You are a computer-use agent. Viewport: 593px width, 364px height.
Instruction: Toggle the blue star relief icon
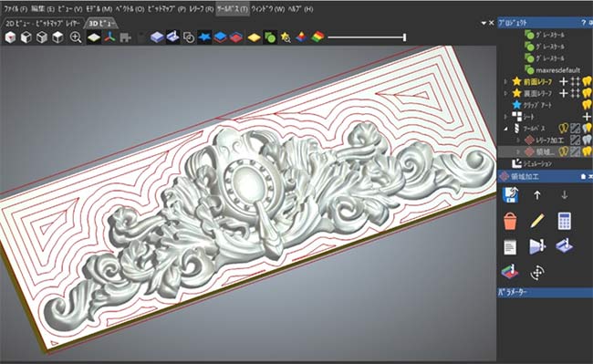click(204, 37)
